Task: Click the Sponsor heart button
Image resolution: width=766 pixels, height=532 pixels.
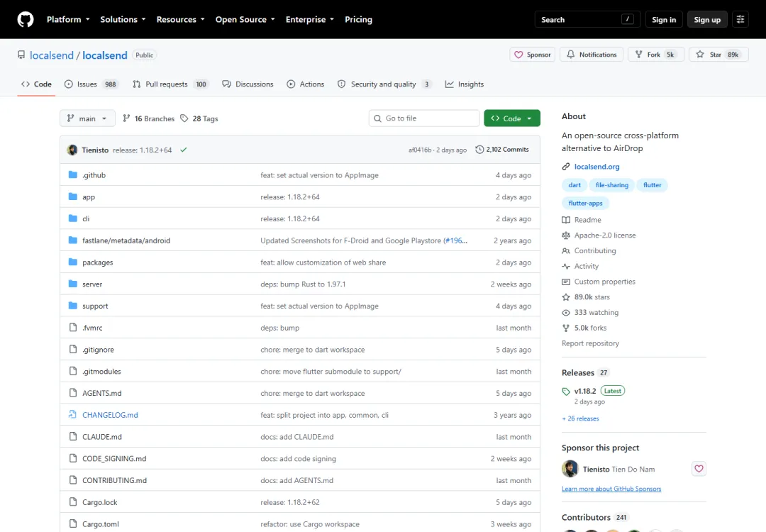Action: pos(533,55)
